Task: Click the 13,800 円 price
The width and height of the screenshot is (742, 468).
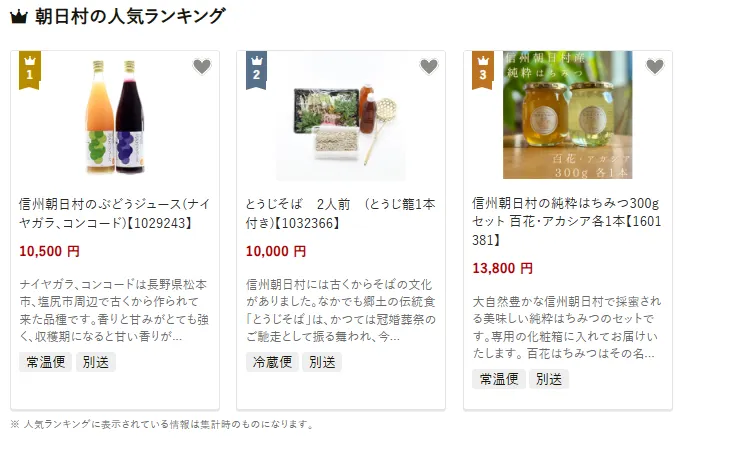Action: [503, 268]
